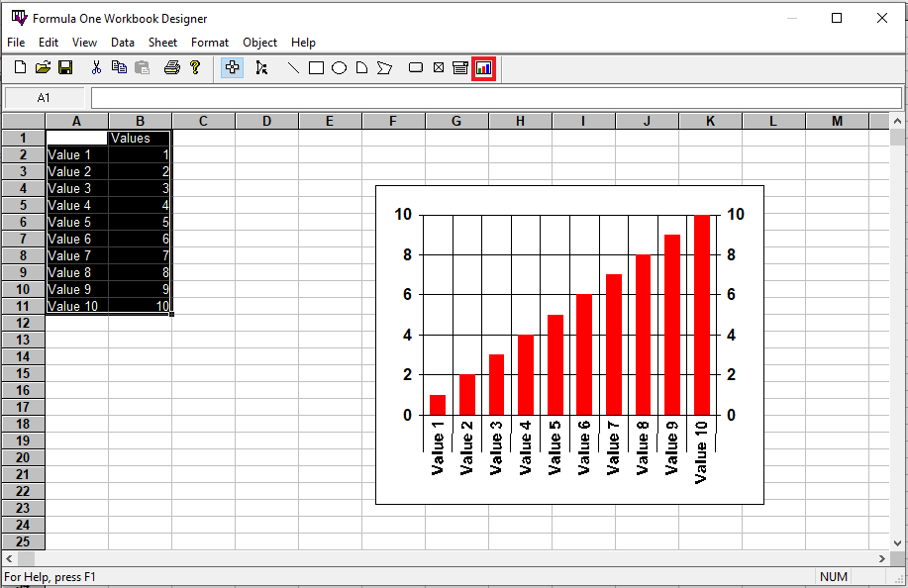Open the Sheet menu
This screenshot has height=588, width=908.
pyautogui.click(x=162, y=43)
